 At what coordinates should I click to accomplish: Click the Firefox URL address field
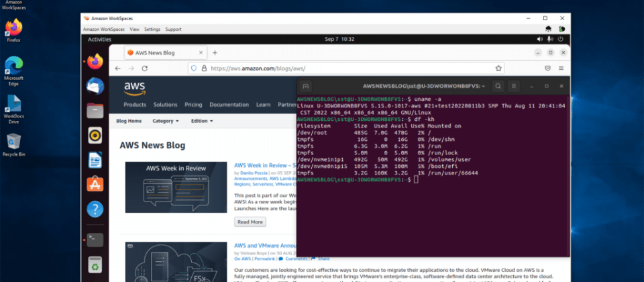[346, 68]
